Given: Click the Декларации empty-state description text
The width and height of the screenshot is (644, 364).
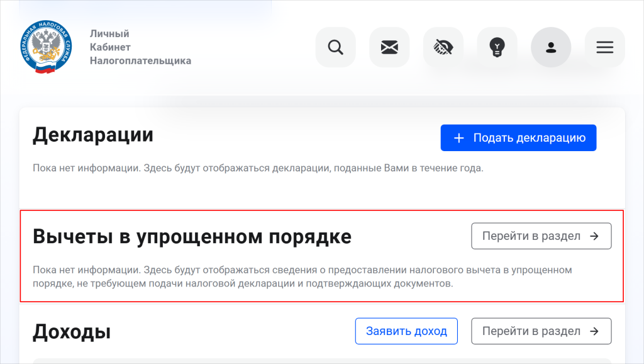Looking at the screenshot, I should click(x=258, y=169).
